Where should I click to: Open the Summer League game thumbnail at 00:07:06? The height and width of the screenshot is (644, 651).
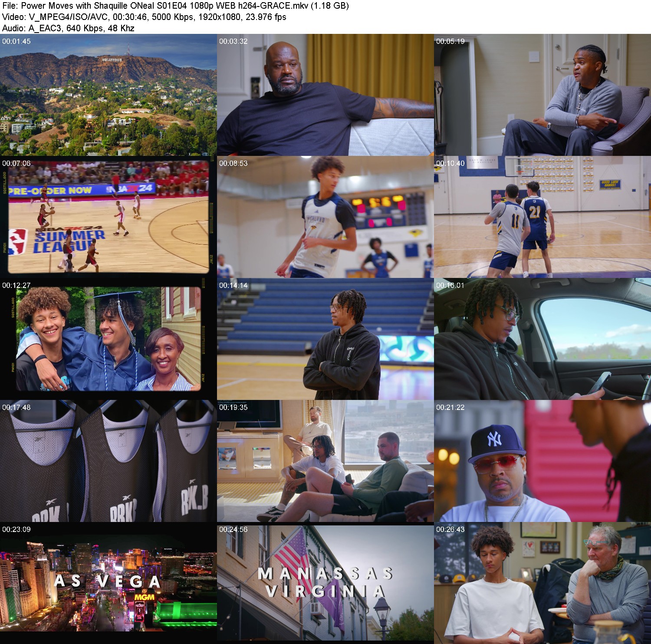108,217
